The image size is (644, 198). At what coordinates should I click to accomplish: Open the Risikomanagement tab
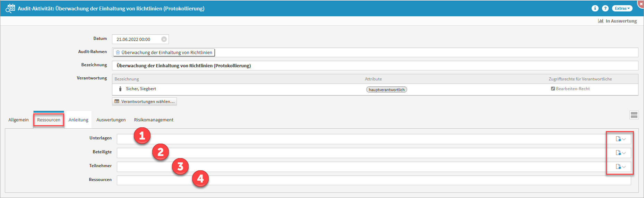(x=154, y=120)
